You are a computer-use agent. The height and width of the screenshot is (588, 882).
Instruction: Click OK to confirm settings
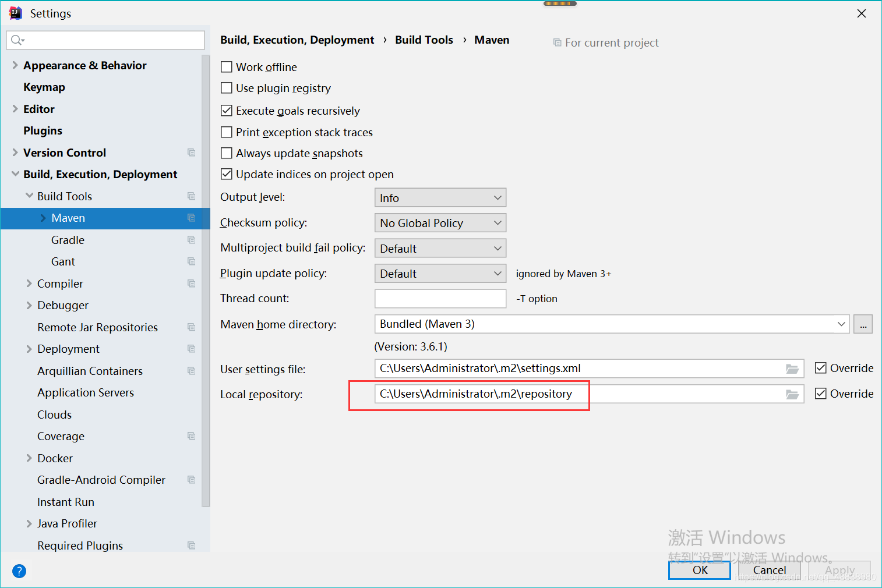tap(700, 570)
